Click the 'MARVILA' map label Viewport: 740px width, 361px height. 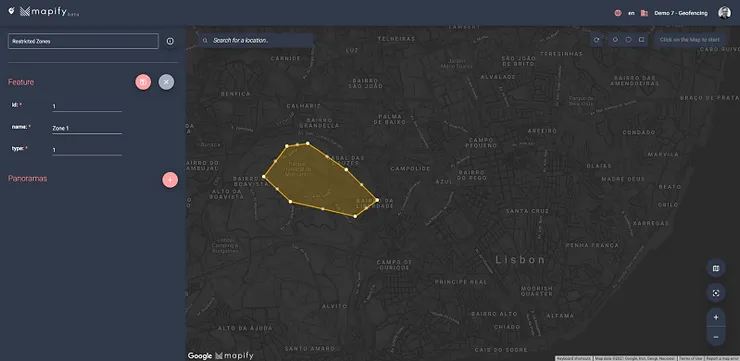(x=663, y=154)
